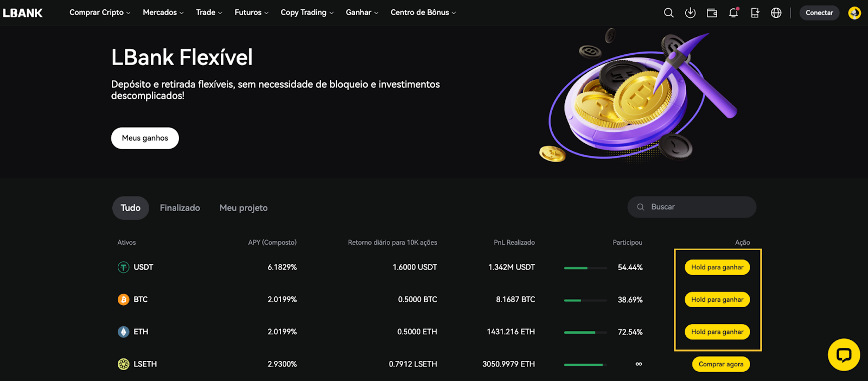The image size is (868, 381).
Task: Open the search magnifier icon in header
Action: click(668, 12)
